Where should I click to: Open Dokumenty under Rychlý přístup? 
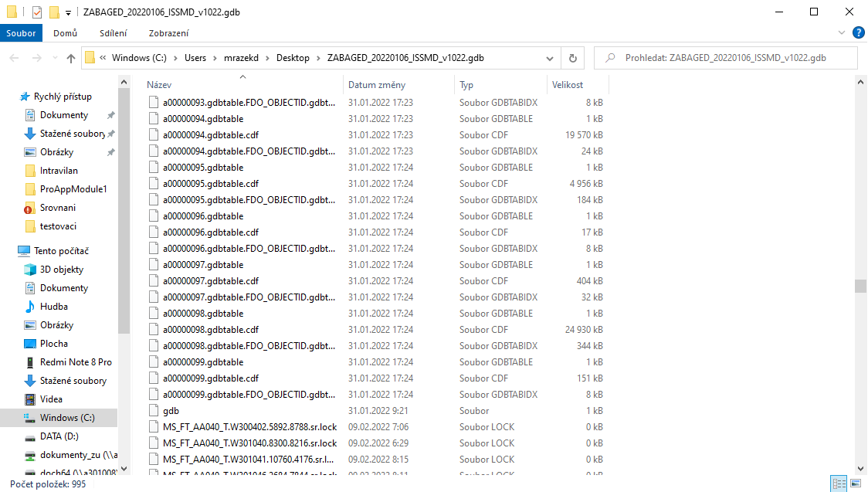[x=63, y=115]
